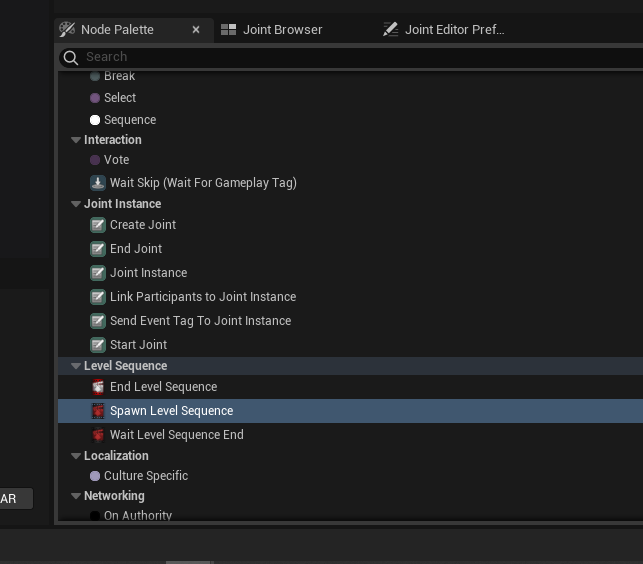The height and width of the screenshot is (564, 643).
Task: Switch to the Joint Browser tab
Action: click(x=272, y=29)
